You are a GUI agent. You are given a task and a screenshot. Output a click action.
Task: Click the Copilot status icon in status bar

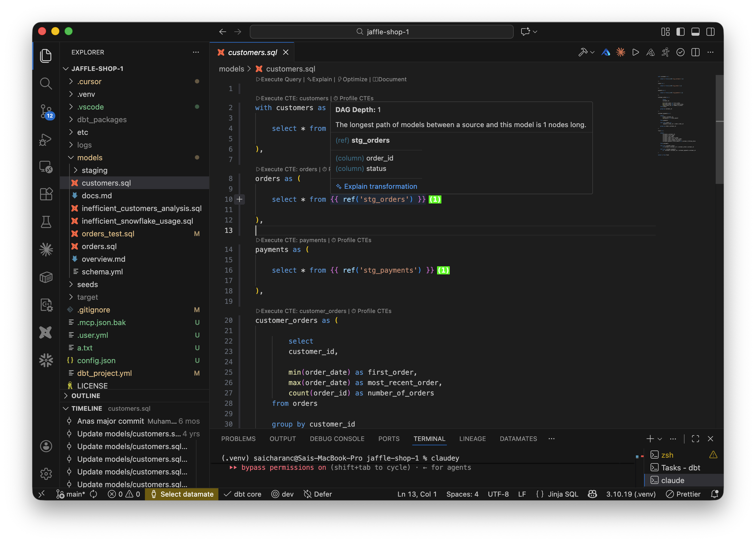592,494
